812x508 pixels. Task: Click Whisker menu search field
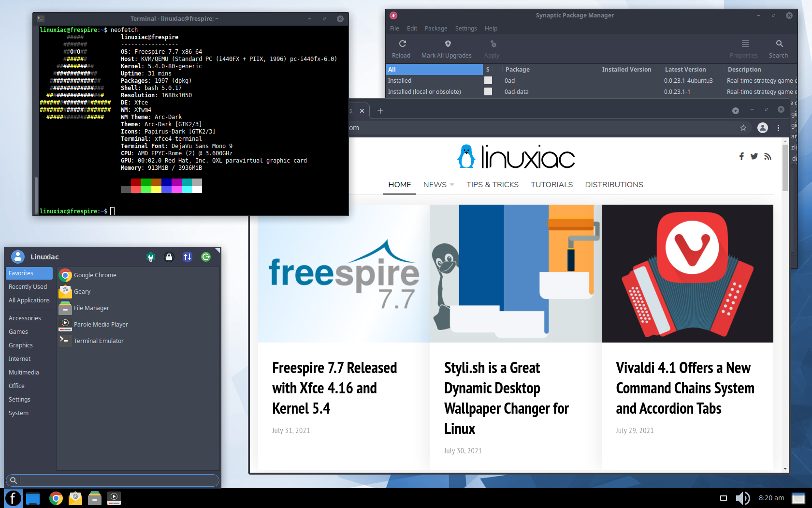pyautogui.click(x=113, y=480)
